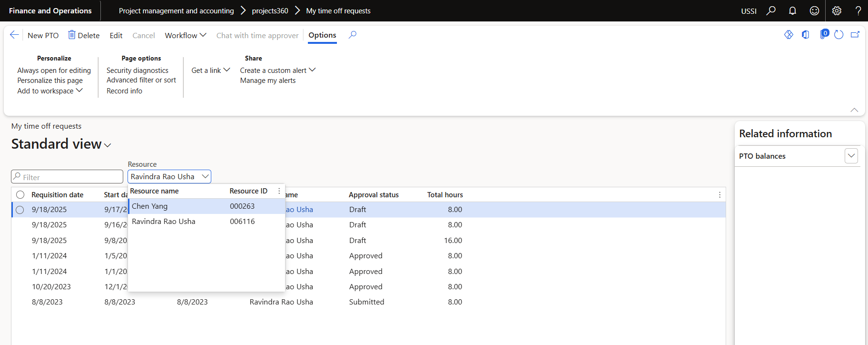Screen dimensions: 868x345
Task: Click the Delete trash can icon
Action: click(x=72, y=35)
